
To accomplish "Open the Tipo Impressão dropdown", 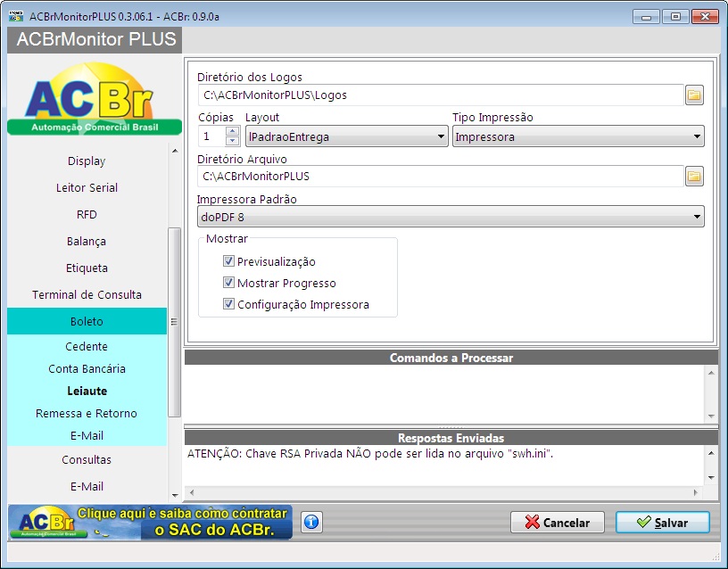I will tap(578, 136).
